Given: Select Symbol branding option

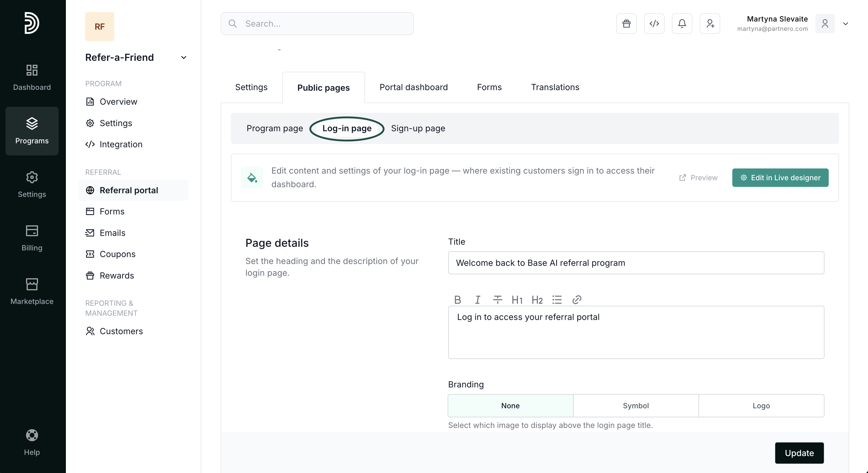Looking at the screenshot, I should [x=636, y=406].
